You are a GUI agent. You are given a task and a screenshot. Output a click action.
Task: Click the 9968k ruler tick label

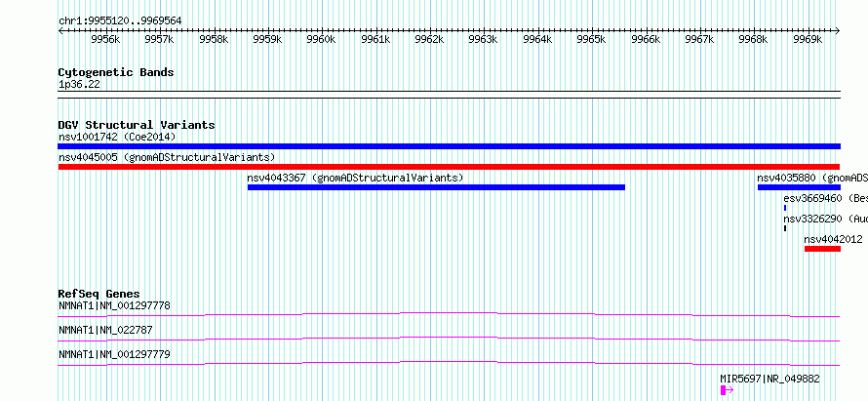click(x=754, y=39)
